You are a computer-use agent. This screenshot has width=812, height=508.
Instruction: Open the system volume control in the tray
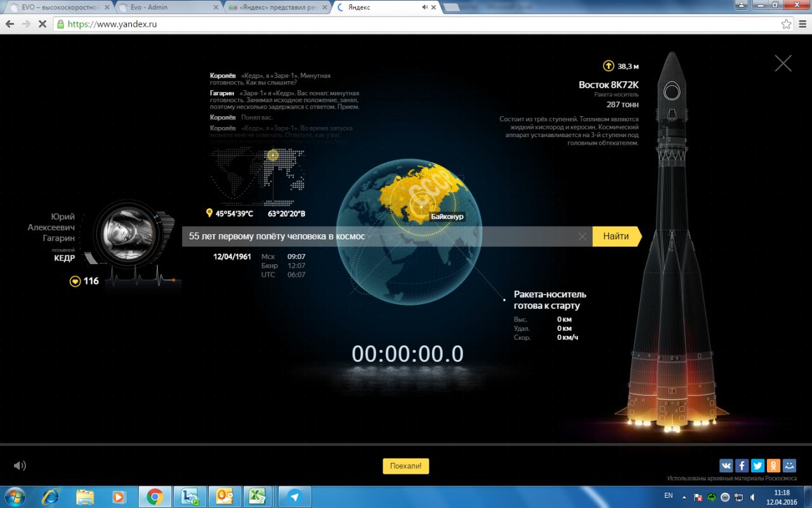pos(752,497)
